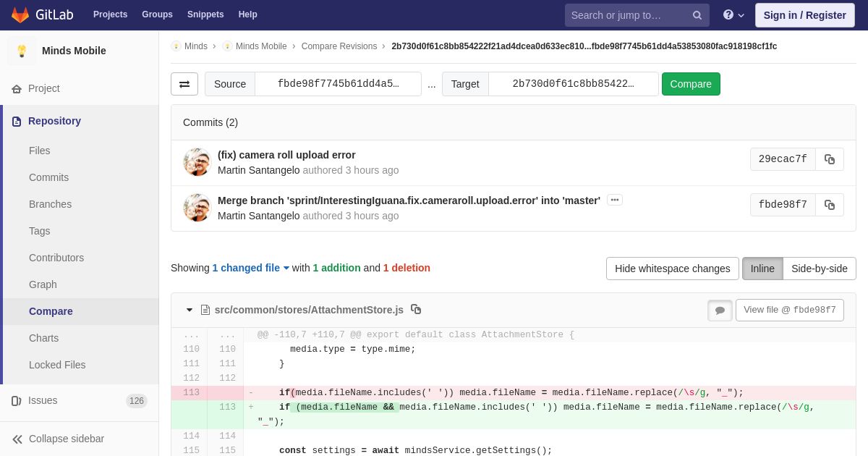
Task: Switch to Side-by-side diff view
Action: click(820, 269)
